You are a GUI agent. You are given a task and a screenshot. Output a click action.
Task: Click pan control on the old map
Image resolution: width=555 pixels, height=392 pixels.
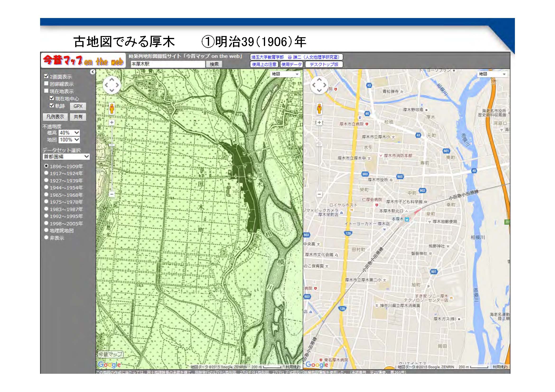click(x=112, y=85)
